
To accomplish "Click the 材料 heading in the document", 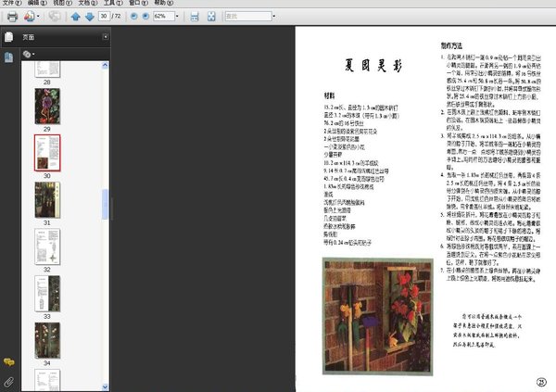I will (329, 95).
